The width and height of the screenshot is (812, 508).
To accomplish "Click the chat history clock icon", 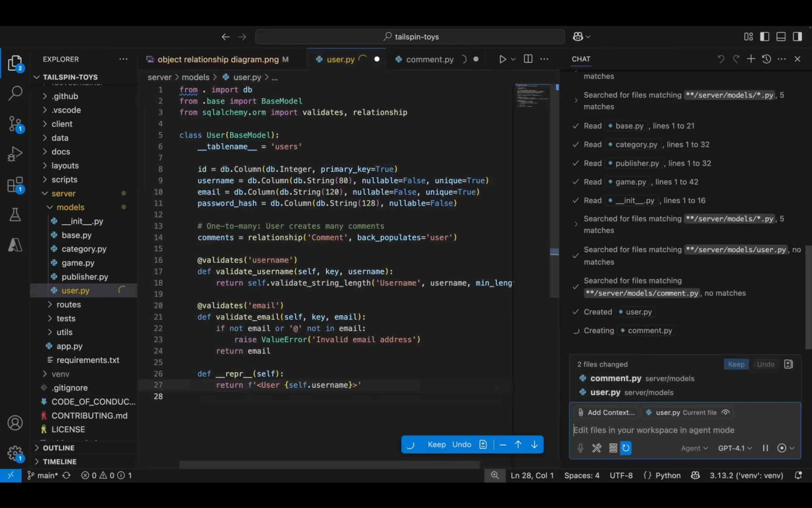I will (766, 59).
